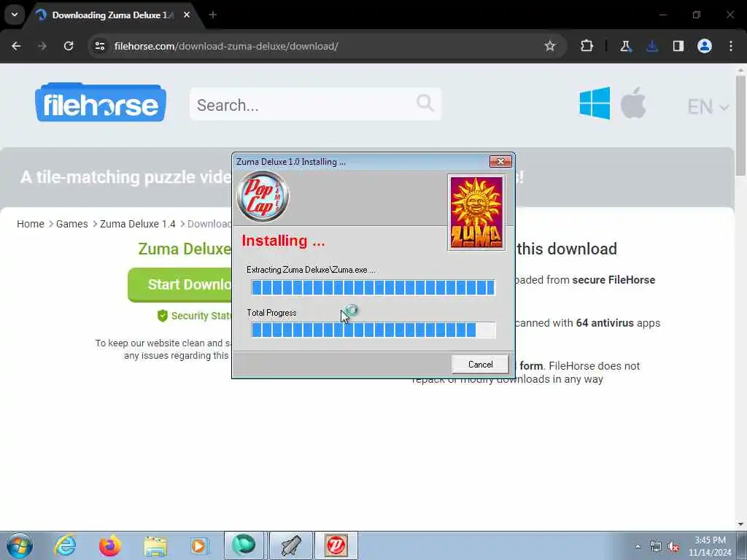Screen dimensions: 747x560
Task: Select the Windows platform icon
Action: click(595, 103)
